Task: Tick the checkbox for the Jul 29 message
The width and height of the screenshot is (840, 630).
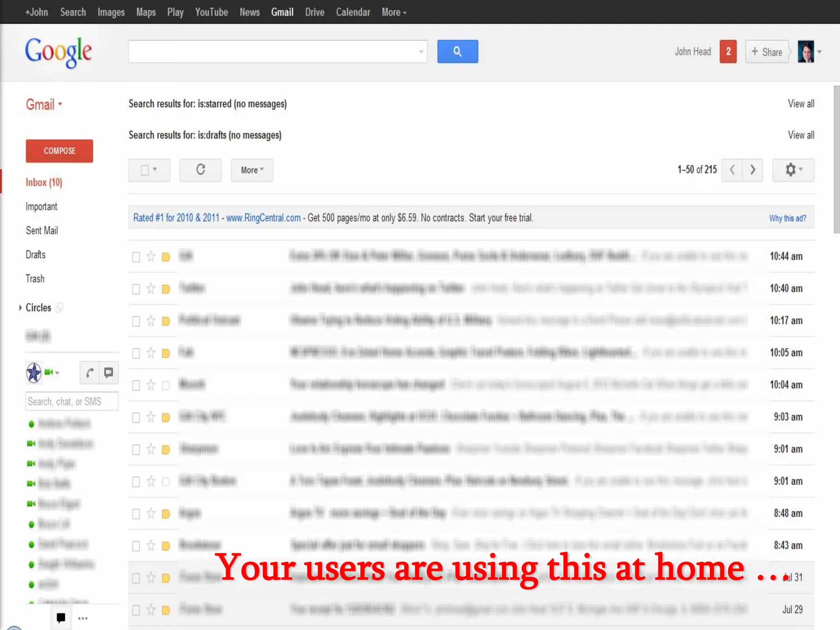Action: pyautogui.click(x=136, y=610)
